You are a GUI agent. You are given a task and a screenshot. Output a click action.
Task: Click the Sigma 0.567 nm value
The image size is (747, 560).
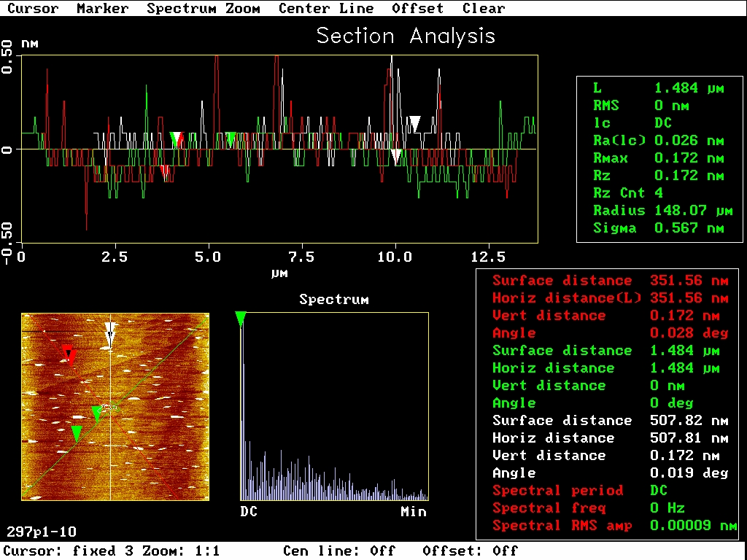click(x=659, y=228)
